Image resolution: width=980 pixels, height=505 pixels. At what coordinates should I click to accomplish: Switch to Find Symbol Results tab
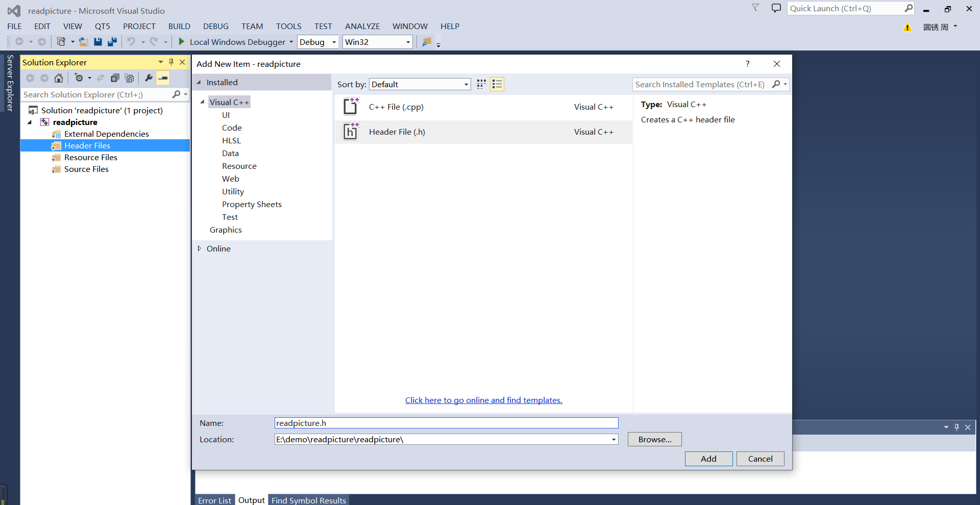(309, 500)
